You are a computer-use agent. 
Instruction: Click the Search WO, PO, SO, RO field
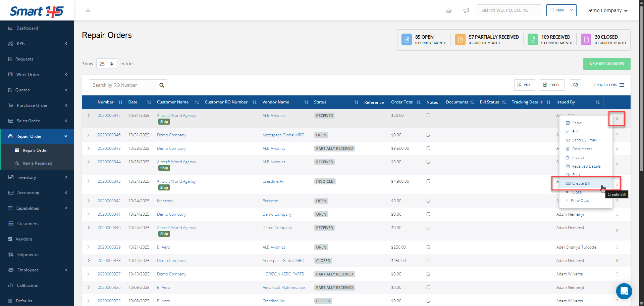coord(509,10)
